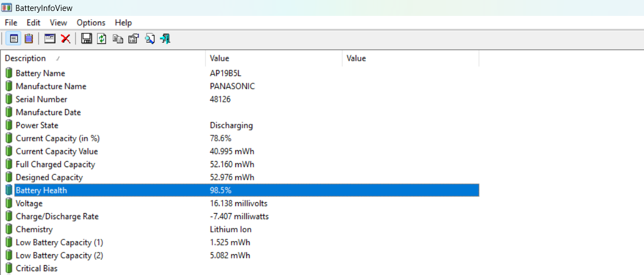Select the Chemistry row

(x=240, y=229)
